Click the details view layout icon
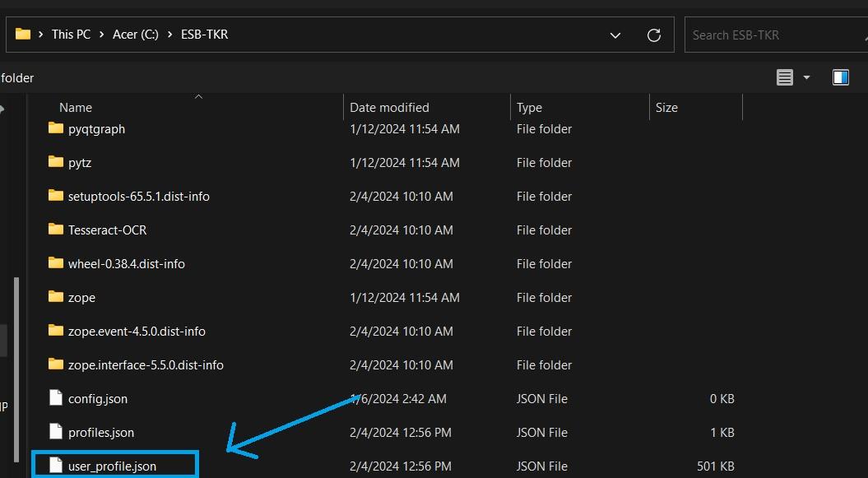Image resolution: width=868 pixels, height=478 pixels. tap(785, 77)
